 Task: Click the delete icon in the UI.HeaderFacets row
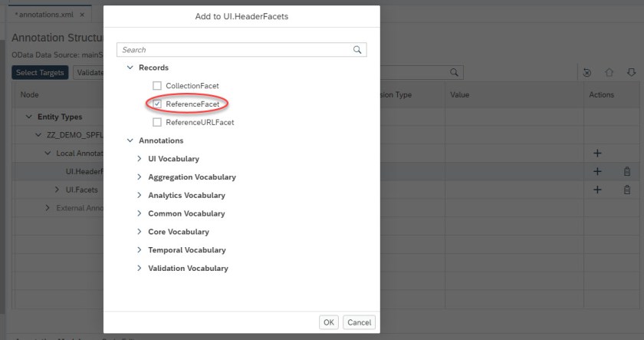click(x=627, y=171)
